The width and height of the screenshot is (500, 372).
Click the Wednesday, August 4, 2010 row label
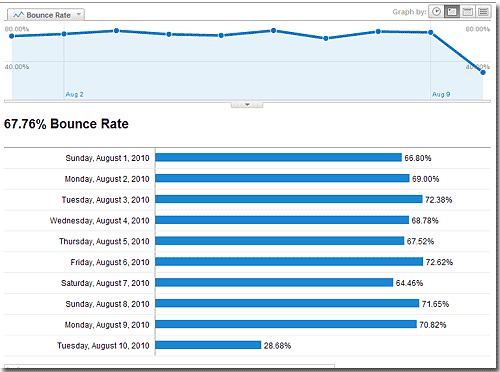[x=99, y=221]
